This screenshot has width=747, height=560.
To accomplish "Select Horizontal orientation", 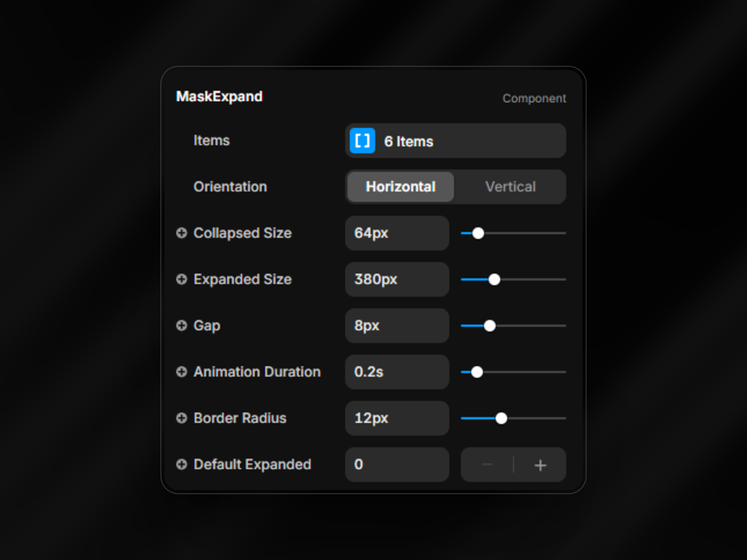I will pyautogui.click(x=400, y=187).
